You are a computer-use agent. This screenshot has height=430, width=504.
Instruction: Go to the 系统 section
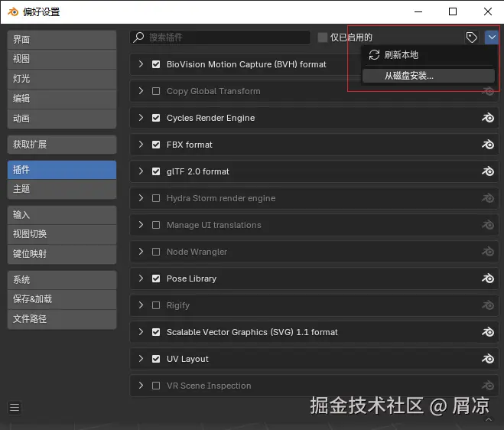coord(62,280)
